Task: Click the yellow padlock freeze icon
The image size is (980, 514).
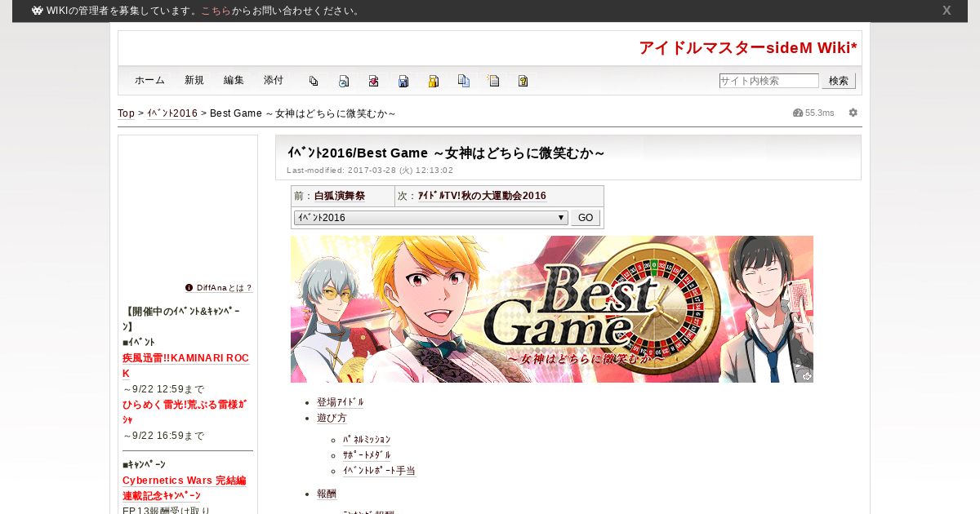Action: (434, 81)
